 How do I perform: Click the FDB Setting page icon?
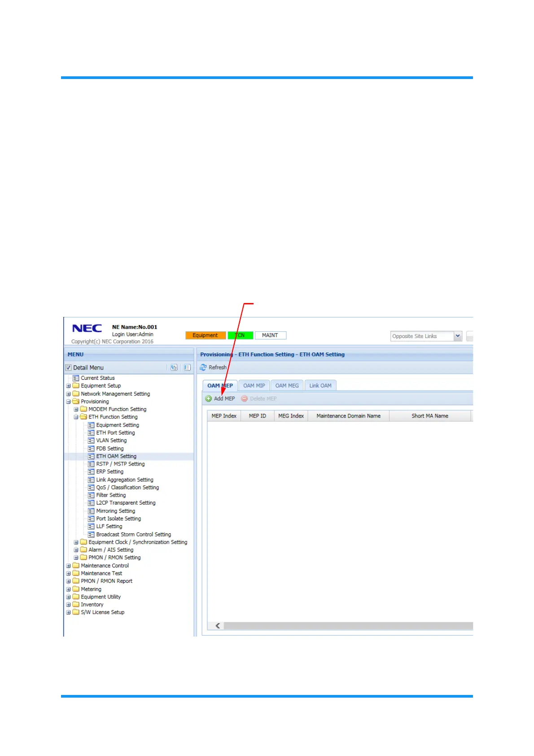(x=91, y=448)
